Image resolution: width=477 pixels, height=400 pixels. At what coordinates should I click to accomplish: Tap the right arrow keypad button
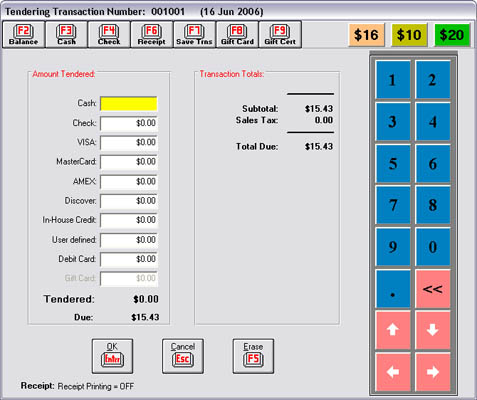click(x=433, y=372)
